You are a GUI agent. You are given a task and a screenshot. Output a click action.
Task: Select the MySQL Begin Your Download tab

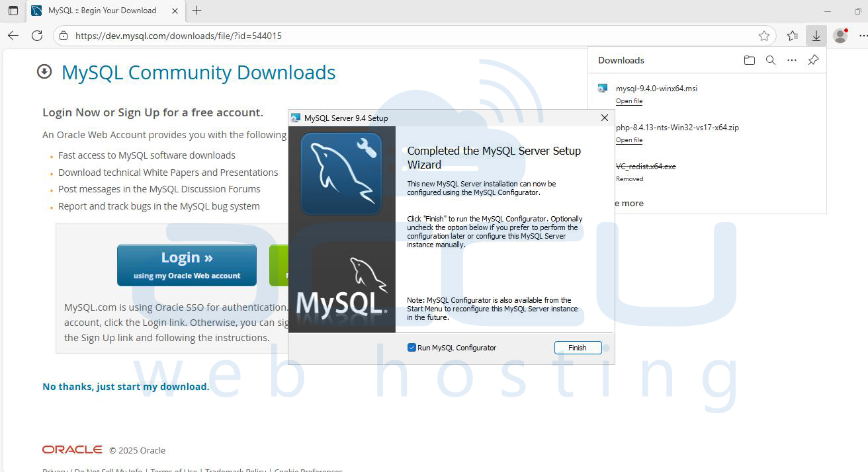click(103, 11)
